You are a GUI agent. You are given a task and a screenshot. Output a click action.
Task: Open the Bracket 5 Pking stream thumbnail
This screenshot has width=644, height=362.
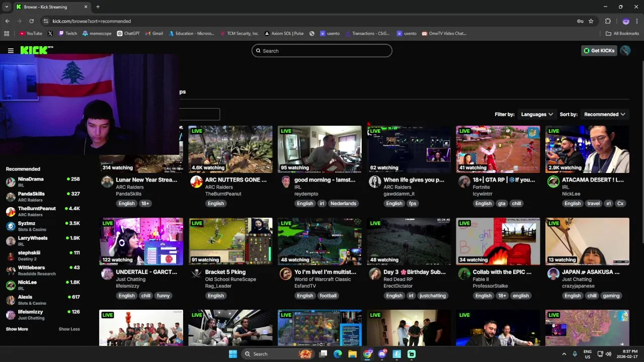pyautogui.click(x=230, y=241)
